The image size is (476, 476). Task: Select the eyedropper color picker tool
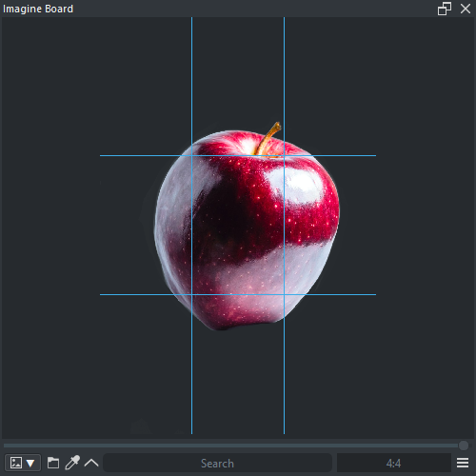click(72, 463)
